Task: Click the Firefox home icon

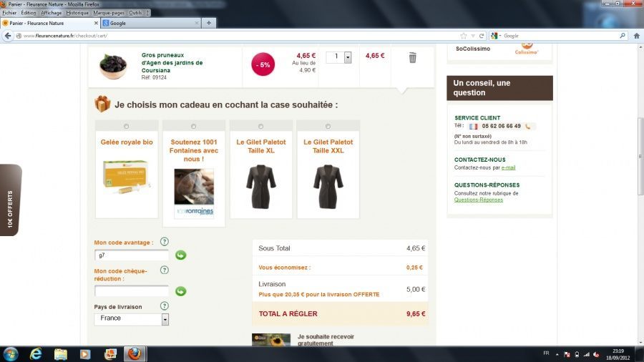Action: click(x=636, y=36)
